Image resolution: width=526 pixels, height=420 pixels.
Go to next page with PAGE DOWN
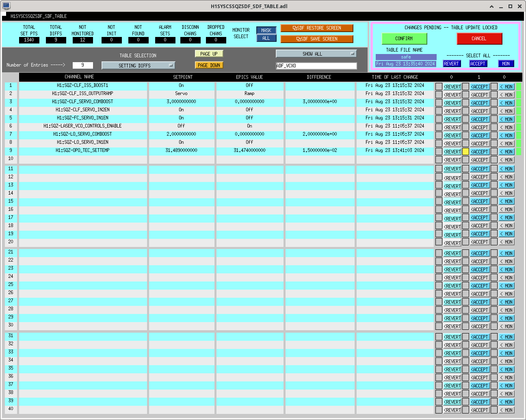click(209, 65)
